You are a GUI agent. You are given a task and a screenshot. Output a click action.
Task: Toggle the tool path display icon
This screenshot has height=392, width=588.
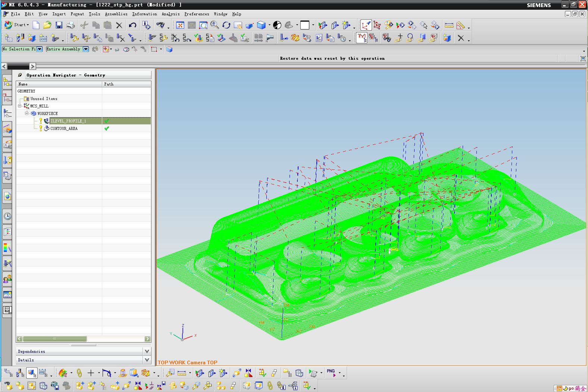pos(362,38)
